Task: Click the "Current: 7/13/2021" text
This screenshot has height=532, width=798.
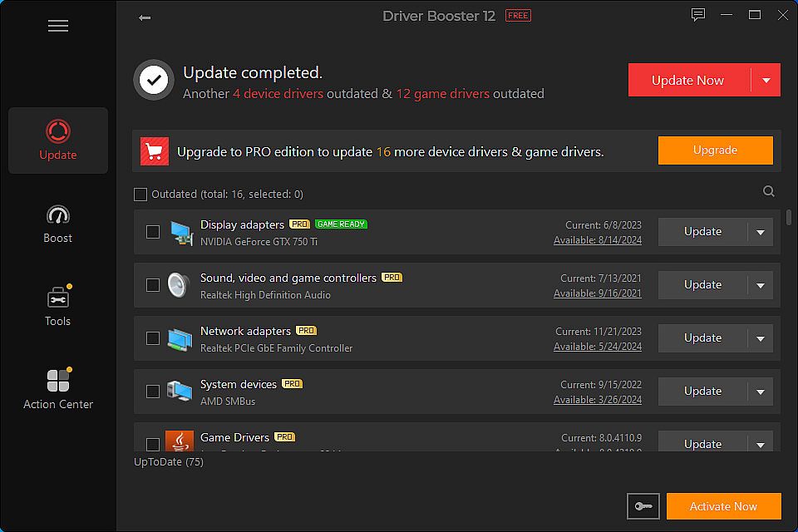Action: 601,278
